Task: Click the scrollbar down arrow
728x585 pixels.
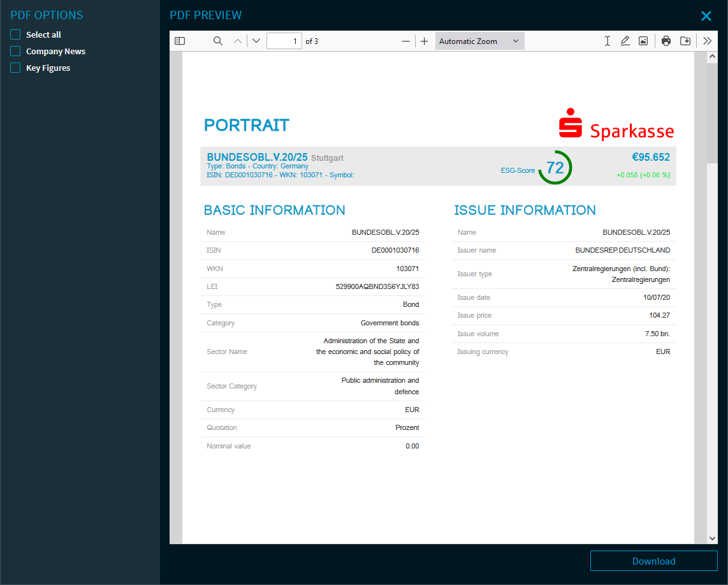Action: point(713,538)
